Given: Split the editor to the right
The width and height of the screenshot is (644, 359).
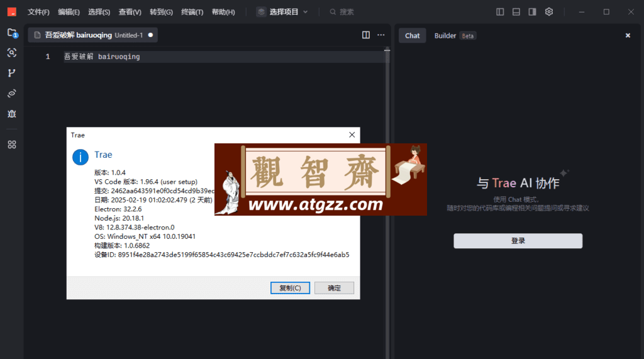Looking at the screenshot, I should [366, 35].
